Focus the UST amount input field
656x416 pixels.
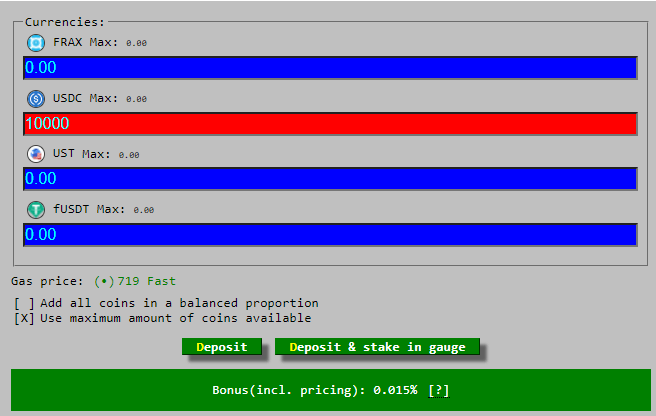pos(331,179)
